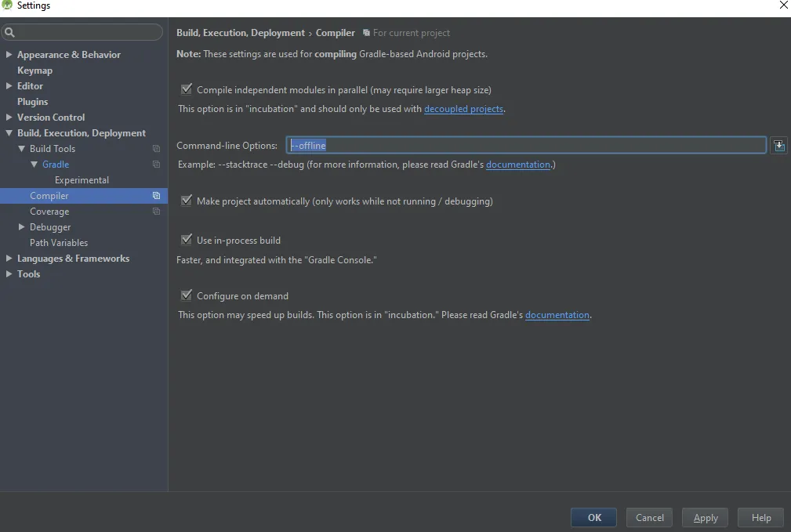Click the project-level icon next to Gradle
The image size is (791, 532).
(156, 165)
